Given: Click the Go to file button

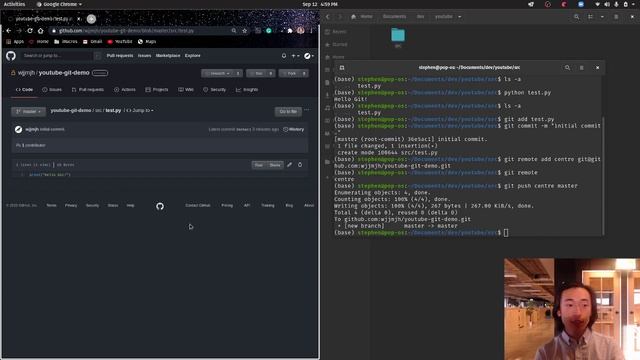Looking at the screenshot, I should tap(288, 111).
